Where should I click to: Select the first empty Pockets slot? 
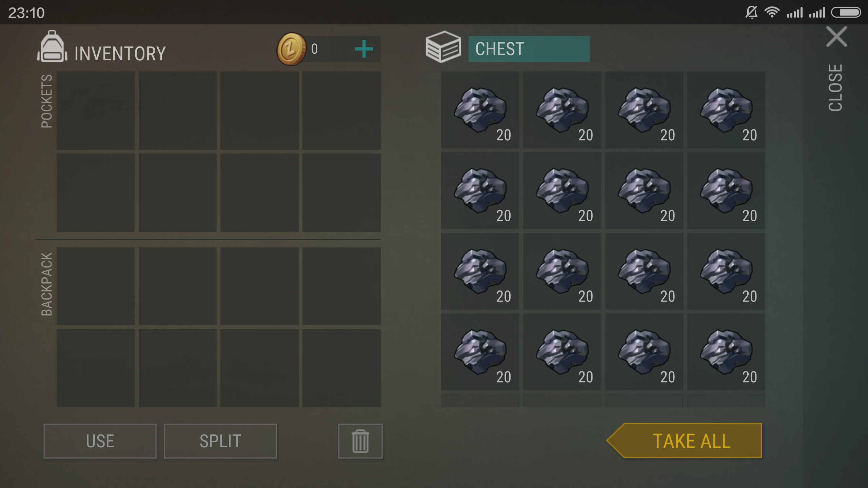(x=96, y=110)
